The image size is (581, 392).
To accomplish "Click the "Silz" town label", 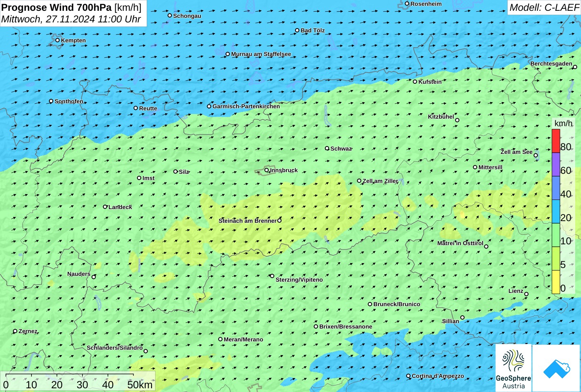I will (x=184, y=172).
